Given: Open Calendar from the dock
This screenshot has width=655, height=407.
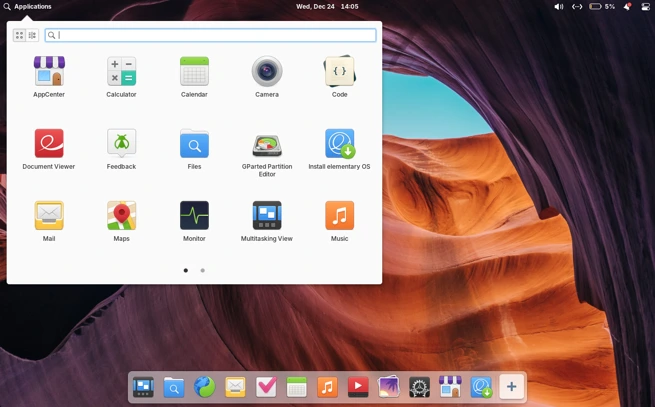Looking at the screenshot, I should (297, 387).
